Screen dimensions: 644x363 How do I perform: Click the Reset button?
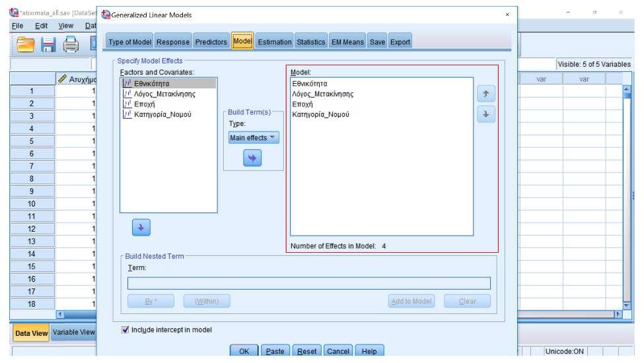pyautogui.click(x=306, y=350)
